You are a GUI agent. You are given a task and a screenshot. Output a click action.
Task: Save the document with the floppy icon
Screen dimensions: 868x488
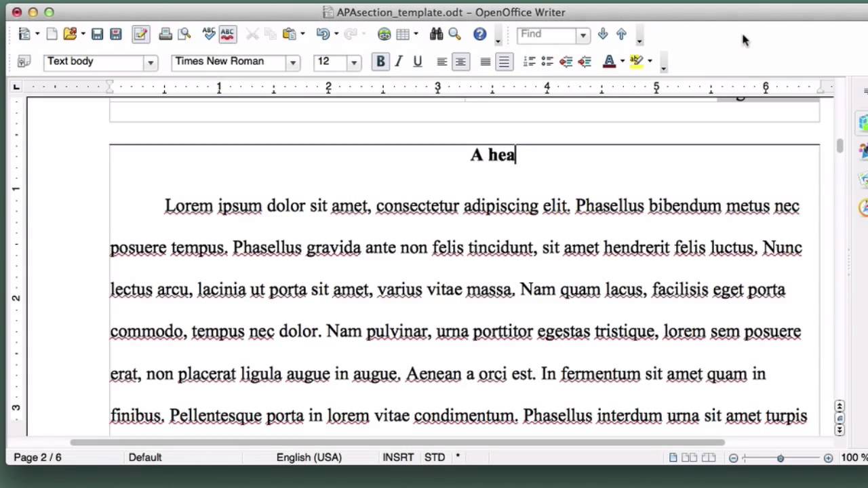(x=97, y=34)
